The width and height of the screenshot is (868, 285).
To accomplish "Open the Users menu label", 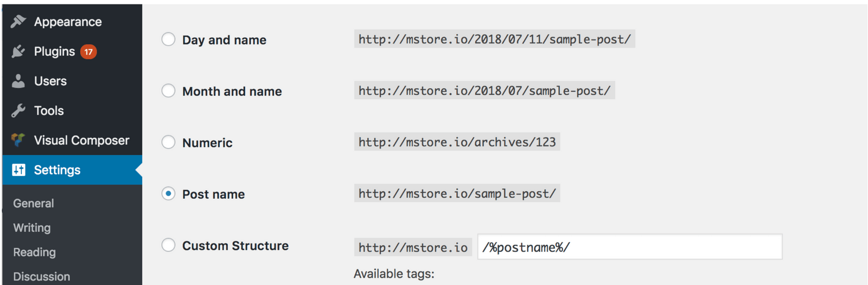I will [50, 81].
